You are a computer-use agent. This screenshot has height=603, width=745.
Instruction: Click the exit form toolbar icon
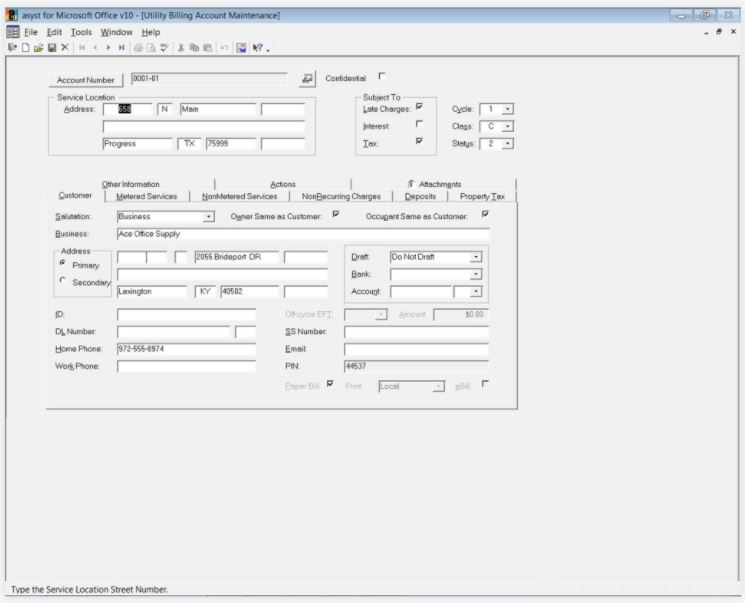click(x=12, y=48)
